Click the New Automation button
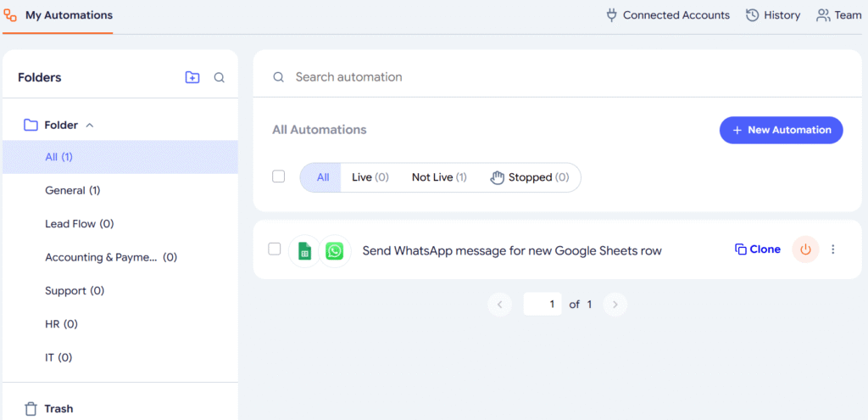The height and width of the screenshot is (420, 868). click(x=781, y=130)
